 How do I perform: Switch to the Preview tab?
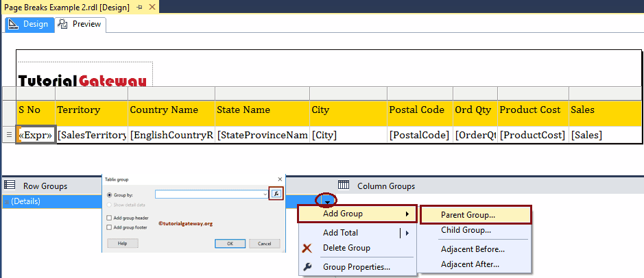point(81,24)
